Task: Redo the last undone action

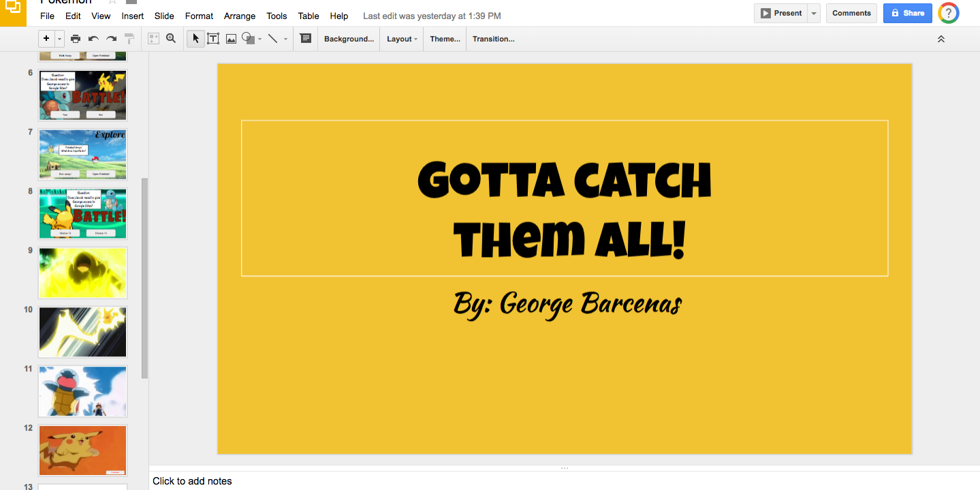Action: click(112, 39)
